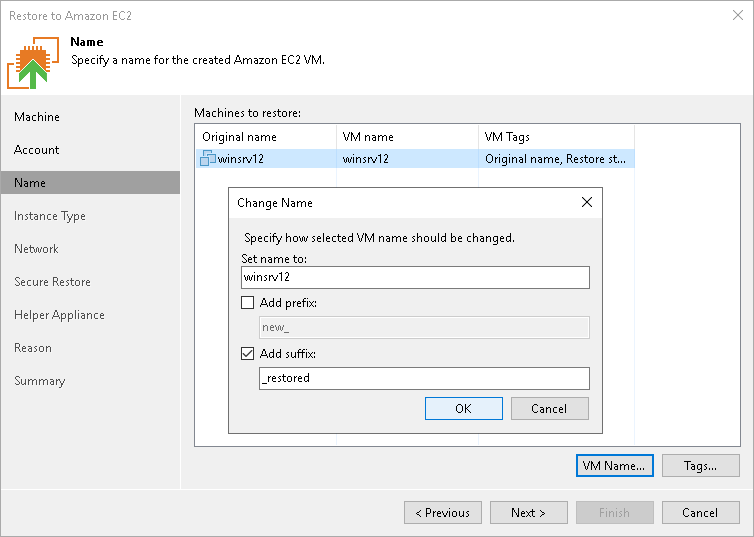Click the bold 'Name' heading text
Screen dimensions: 754x537
87,42
